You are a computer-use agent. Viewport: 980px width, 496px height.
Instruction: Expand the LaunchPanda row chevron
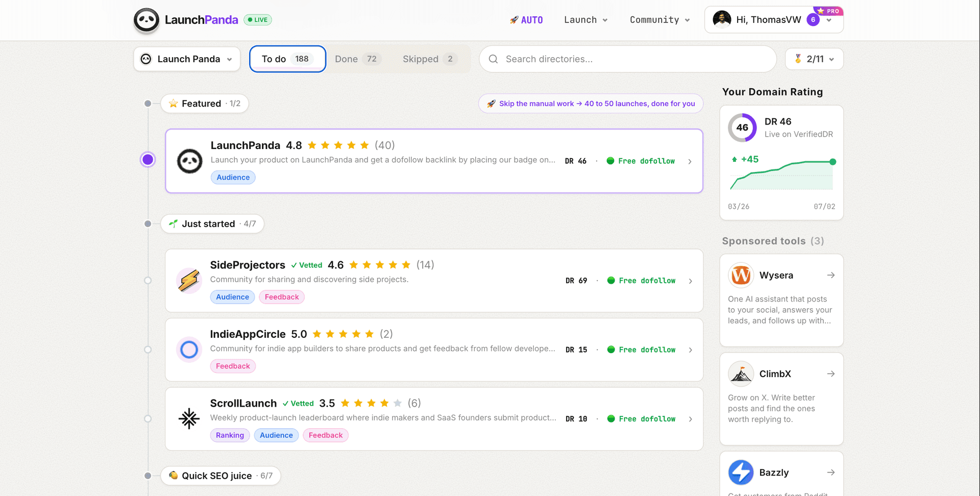click(x=690, y=161)
